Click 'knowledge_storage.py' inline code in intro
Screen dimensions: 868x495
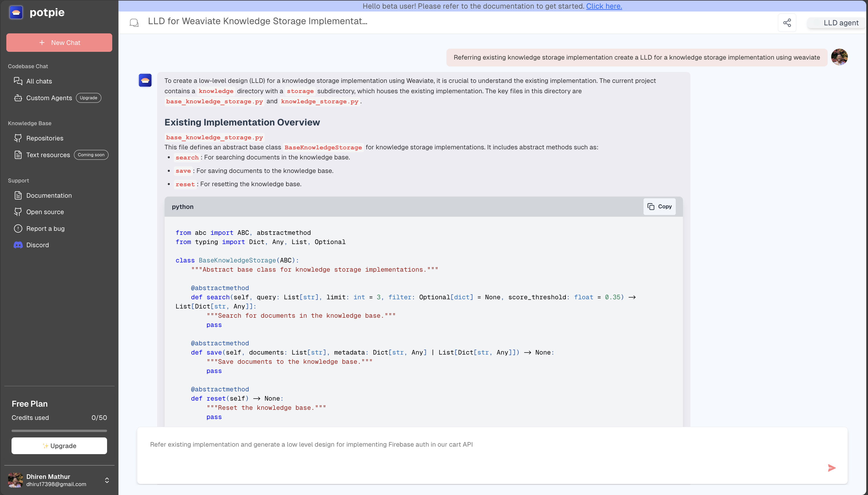319,102
